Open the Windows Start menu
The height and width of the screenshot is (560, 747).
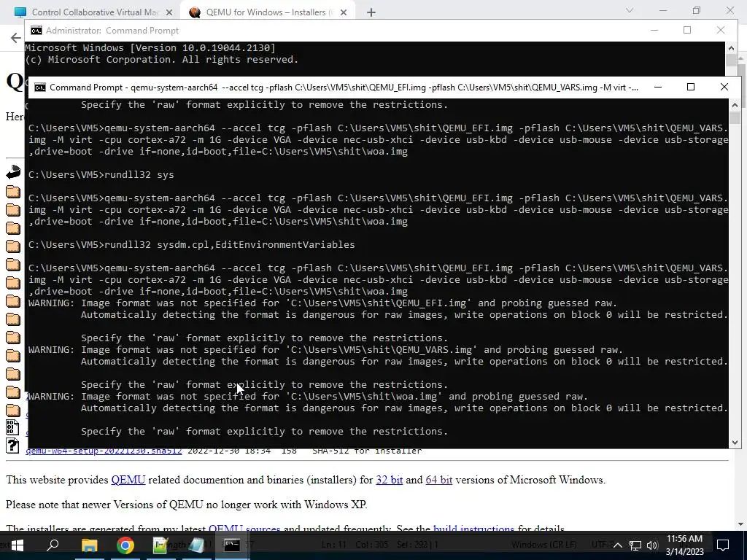tap(18, 545)
